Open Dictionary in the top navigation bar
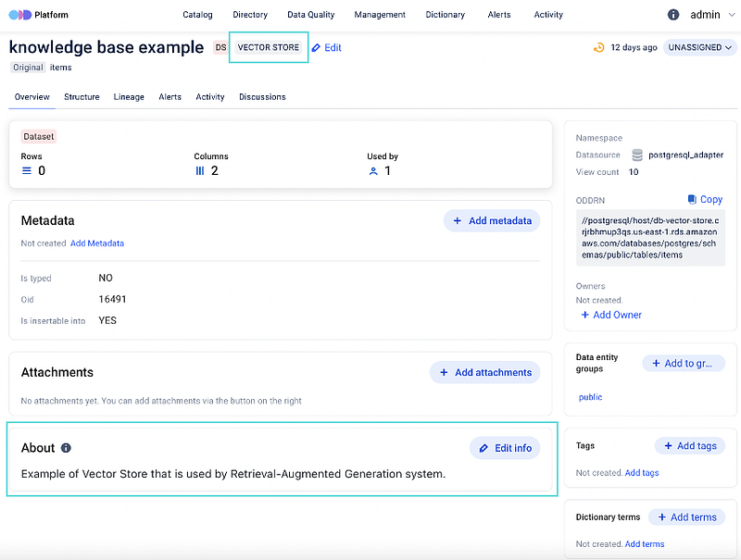 pyautogui.click(x=446, y=15)
